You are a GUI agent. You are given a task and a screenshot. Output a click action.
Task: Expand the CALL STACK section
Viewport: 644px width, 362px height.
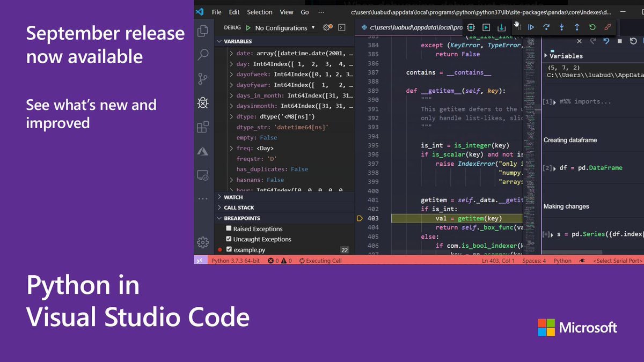(x=284, y=208)
